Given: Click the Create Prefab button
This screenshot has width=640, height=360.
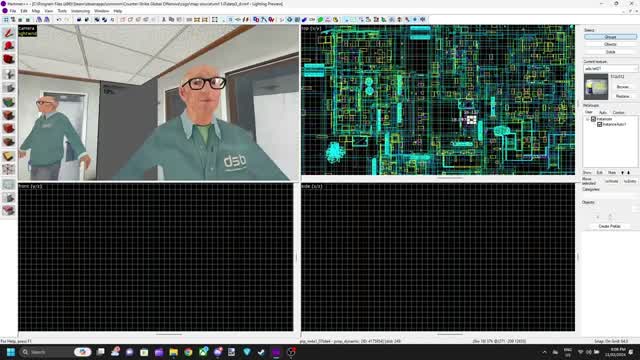Looking at the screenshot, I should 609,226.
